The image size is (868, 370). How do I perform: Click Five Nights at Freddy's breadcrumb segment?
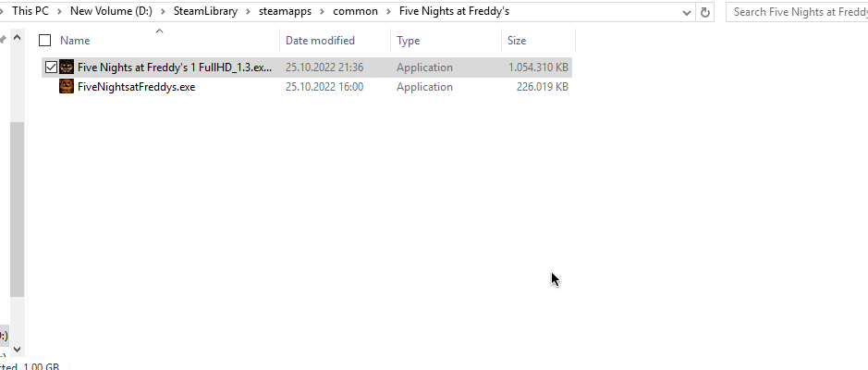(454, 11)
